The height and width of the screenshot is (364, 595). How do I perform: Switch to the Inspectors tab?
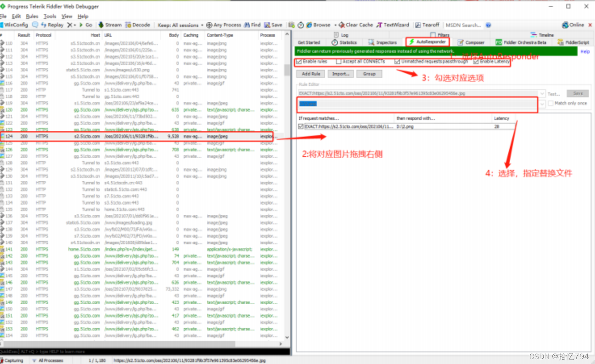click(x=383, y=42)
